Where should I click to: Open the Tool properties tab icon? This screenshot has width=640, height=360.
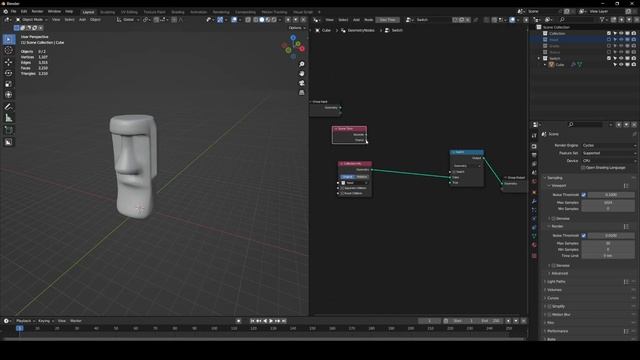click(534, 136)
